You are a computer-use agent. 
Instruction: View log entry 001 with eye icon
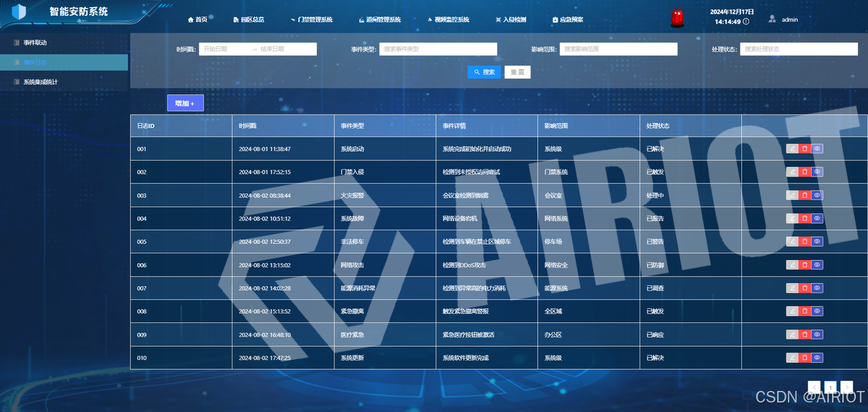817,149
